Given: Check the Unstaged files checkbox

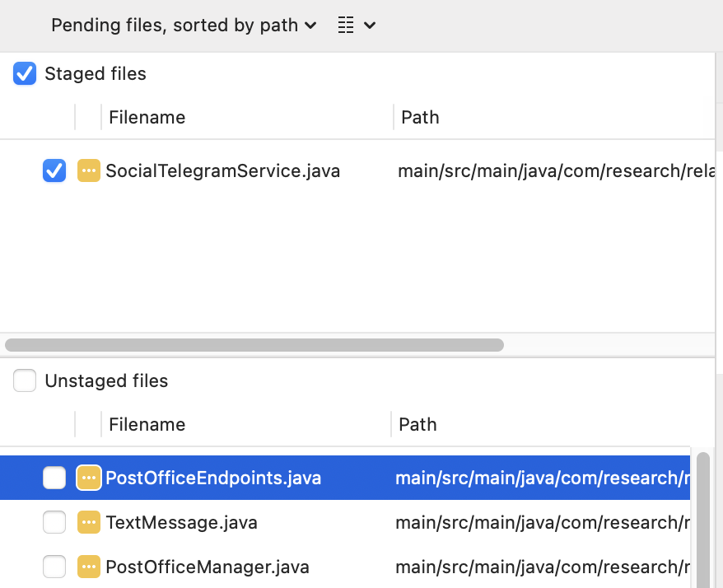Looking at the screenshot, I should coord(25,380).
